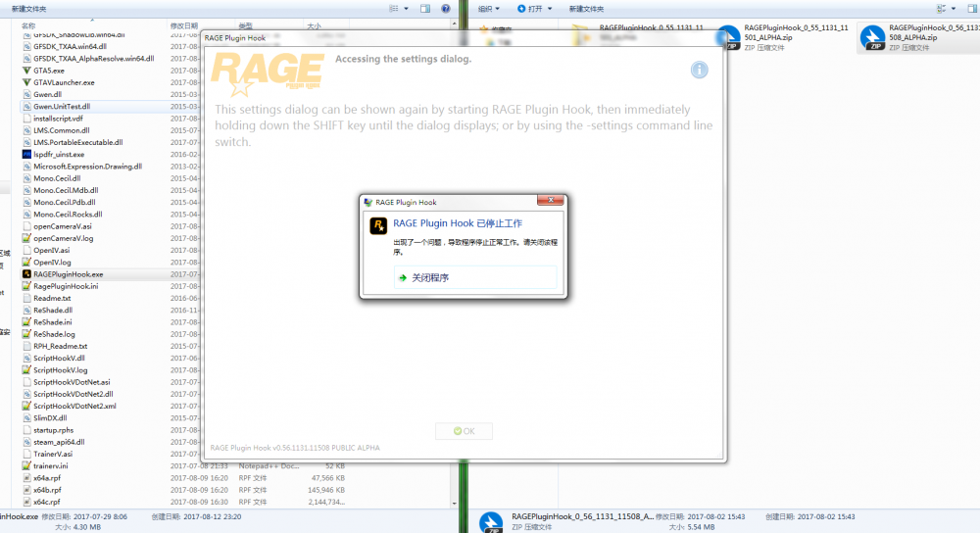The height and width of the screenshot is (533, 980).
Task: Select GFSDK_TXAA.win64.dll file
Action: point(70,46)
